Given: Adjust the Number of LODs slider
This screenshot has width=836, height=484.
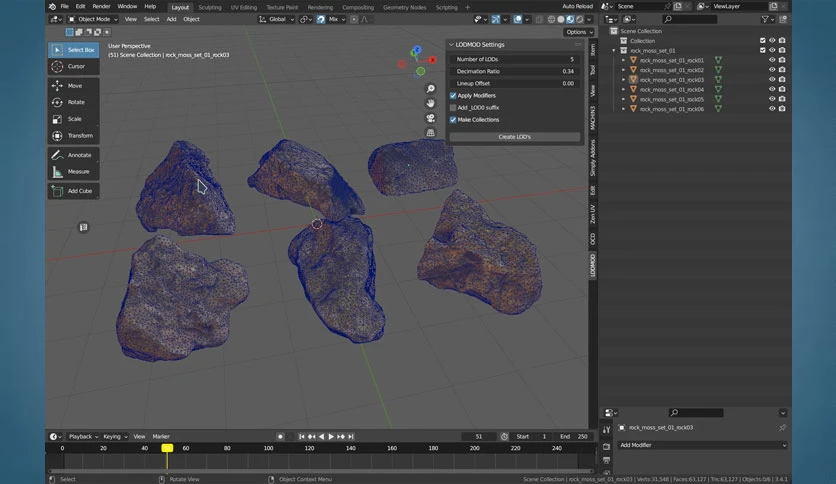Looking at the screenshot, I should click(x=515, y=59).
